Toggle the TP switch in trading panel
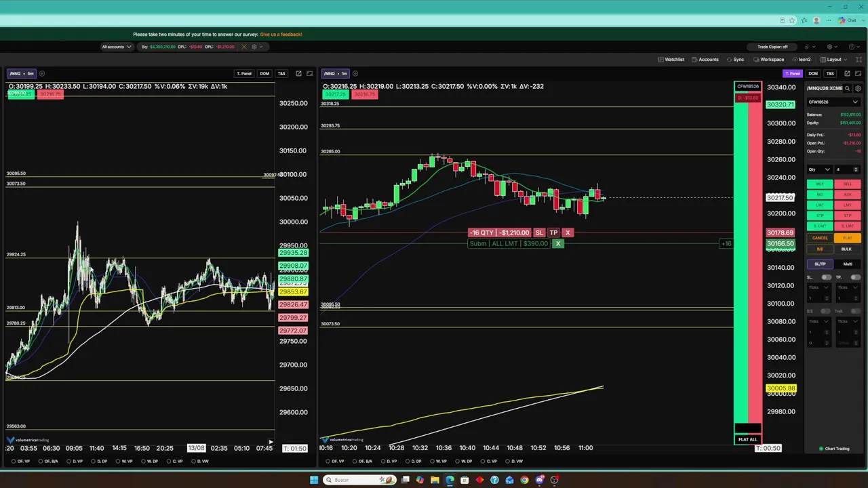 click(x=855, y=277)
